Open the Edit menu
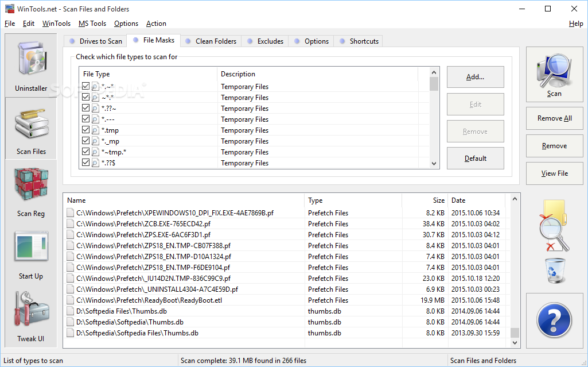The height and width of the screenshot is (367, 588). [29, 24]
